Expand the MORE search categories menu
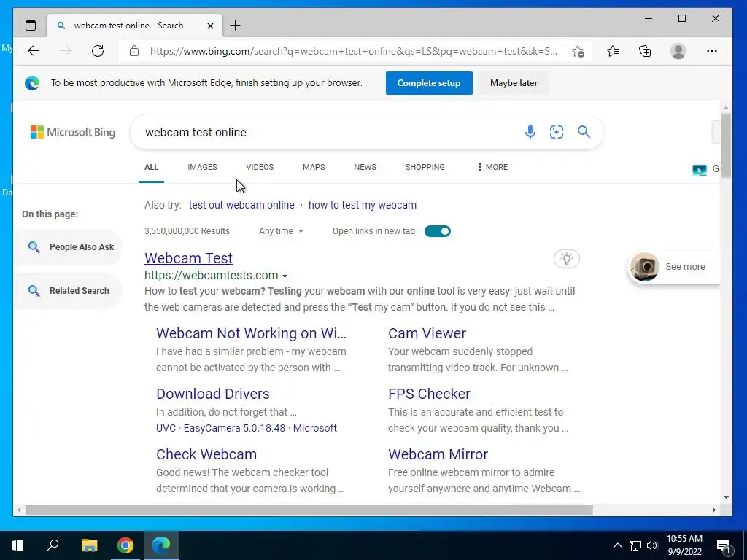This screenshot has height=560, width=747. [x=492, y=167]
